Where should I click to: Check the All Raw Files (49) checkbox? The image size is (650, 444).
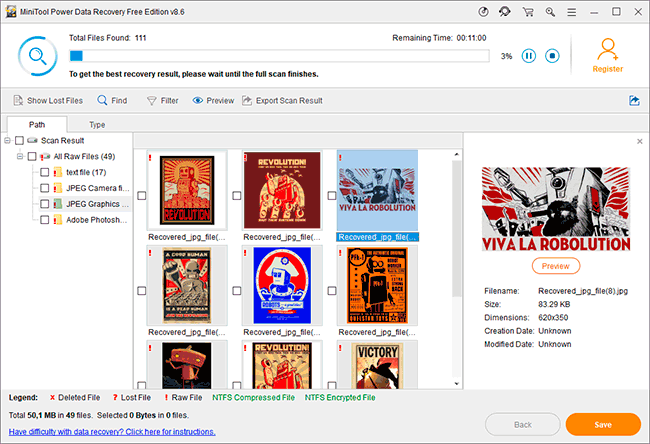[x=32, y=156]
